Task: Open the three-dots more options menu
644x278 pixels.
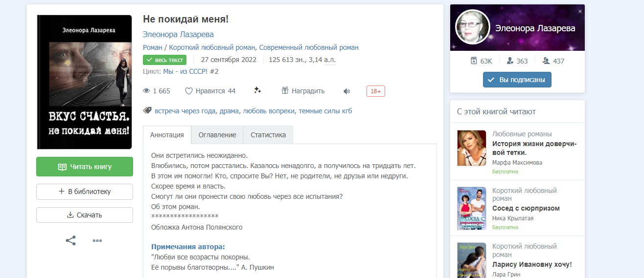Action: point(97,240)
